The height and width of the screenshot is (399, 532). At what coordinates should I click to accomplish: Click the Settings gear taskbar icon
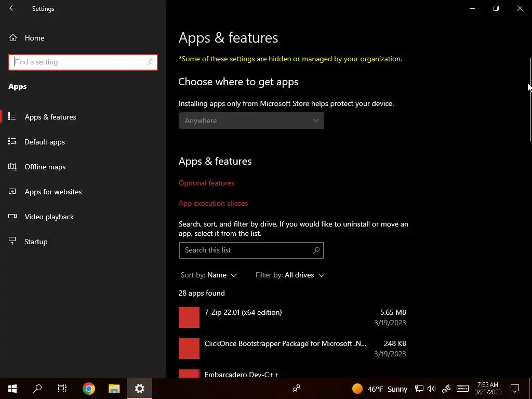(139, 389)
